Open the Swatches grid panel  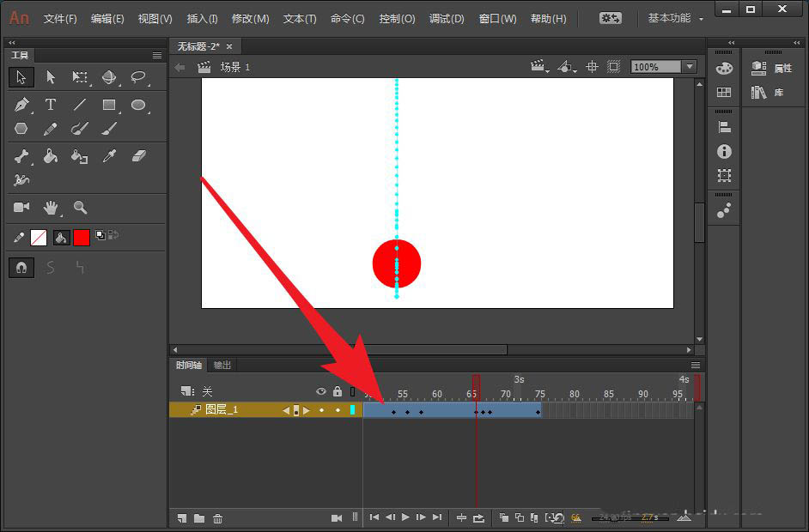pos(724,93)
